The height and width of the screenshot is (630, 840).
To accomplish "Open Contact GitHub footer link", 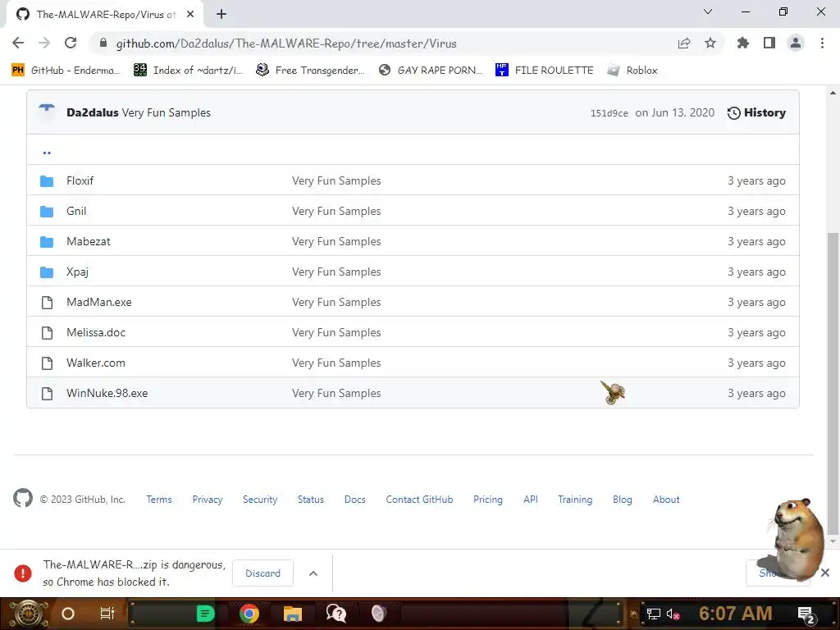I will tap(419, 500).
